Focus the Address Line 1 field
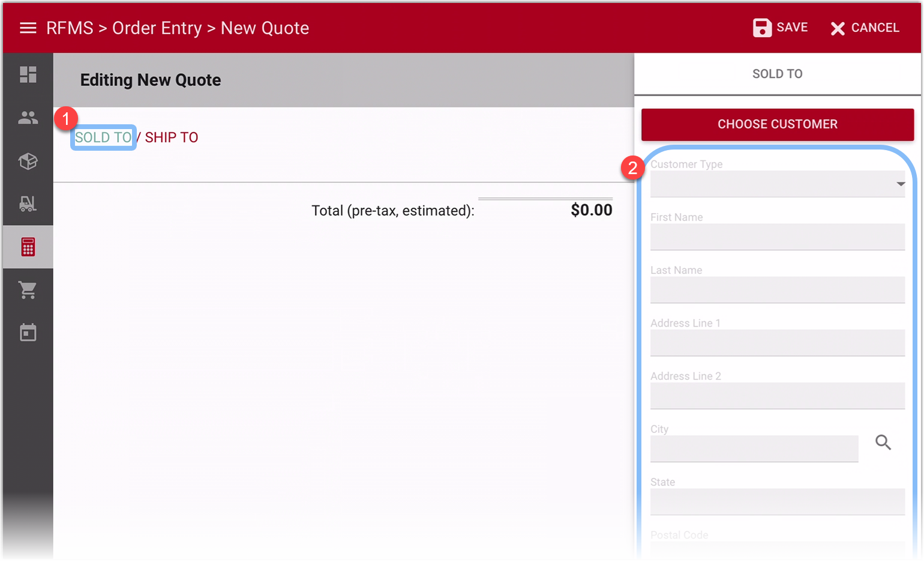The width and height of the screenshot is (924, 562). [x=778, y=343]
